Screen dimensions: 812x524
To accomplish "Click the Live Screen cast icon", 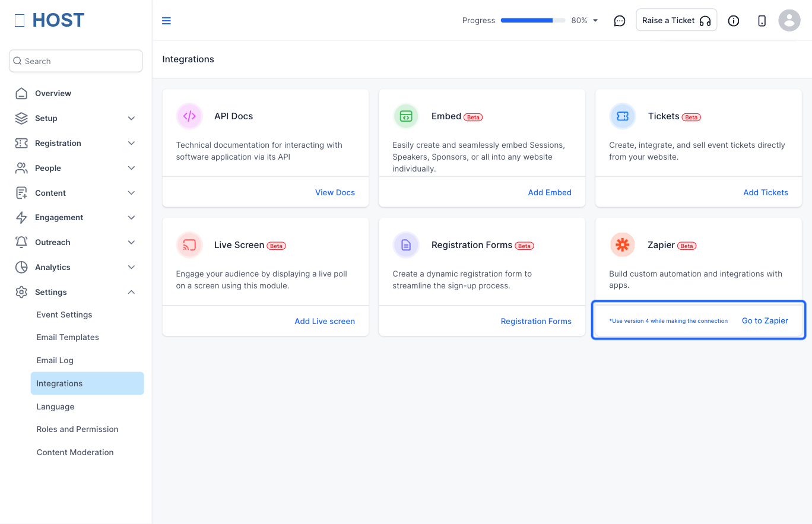I will (x=189, y=245).
